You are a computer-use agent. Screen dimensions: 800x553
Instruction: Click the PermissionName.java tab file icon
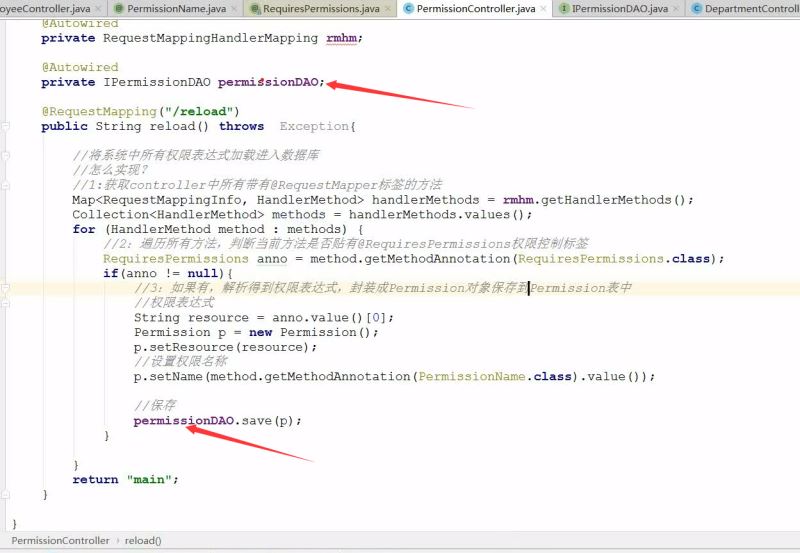click(x=118, y=9)
